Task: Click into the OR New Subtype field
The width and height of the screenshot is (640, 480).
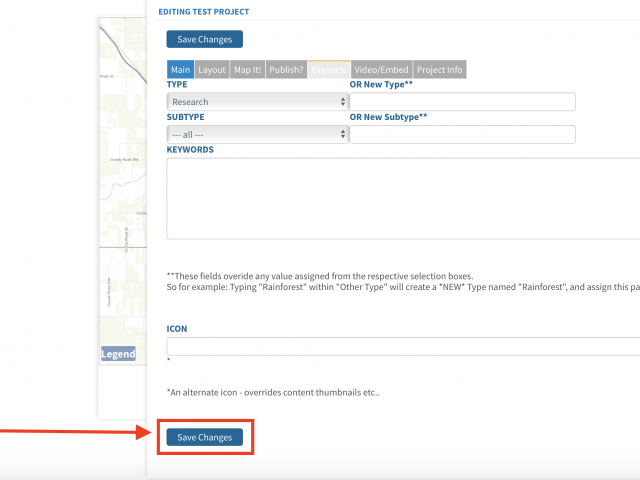Action: pos(462,135)
